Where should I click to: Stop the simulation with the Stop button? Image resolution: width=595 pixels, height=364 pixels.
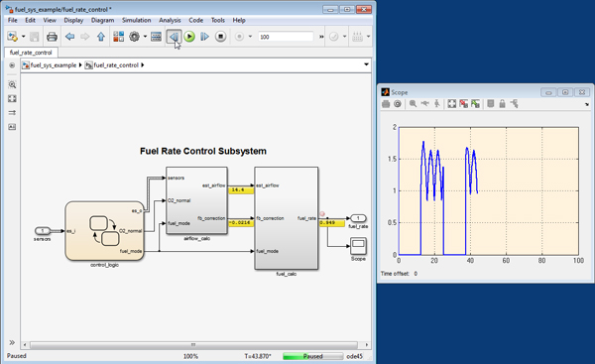(220, 37)
